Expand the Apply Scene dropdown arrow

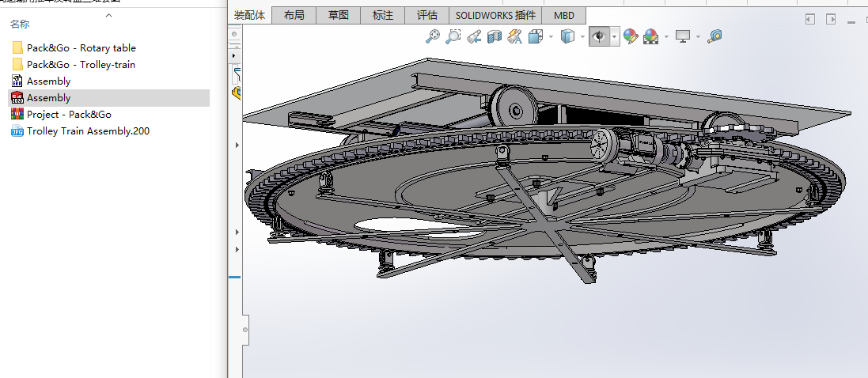click(x=666, y=36)
